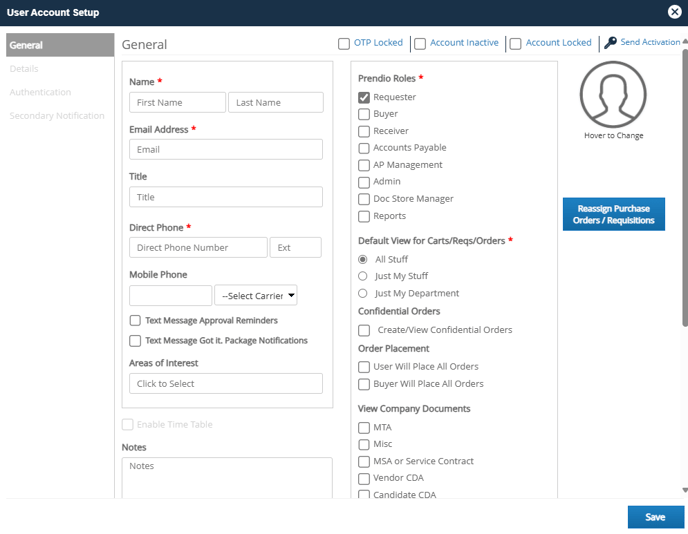Focus the Email address input field

226,149
